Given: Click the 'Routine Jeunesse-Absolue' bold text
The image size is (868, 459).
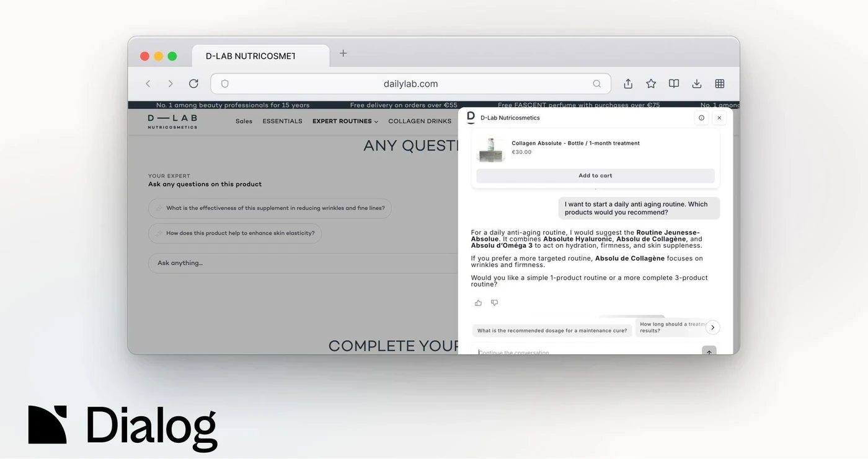Looking at the screenshot, I should (x=585, y=235).
